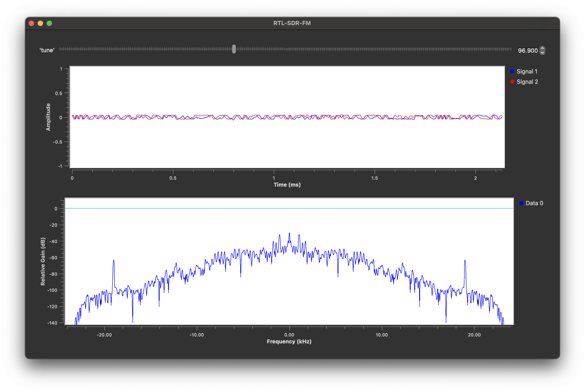Click the right spectrum peak near 19 kHz
The height and width of the screenshot is (392, 585).
click(465, 261)
